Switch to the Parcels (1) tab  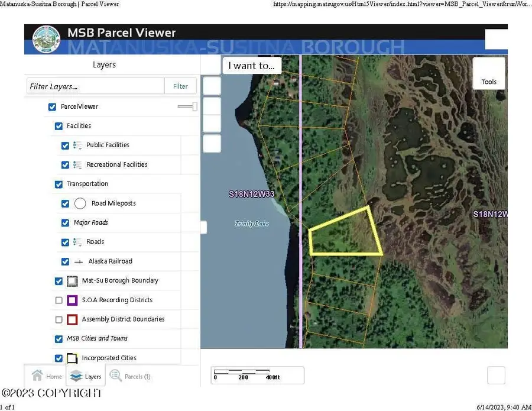pyautogui.click(x=130, y=376)
